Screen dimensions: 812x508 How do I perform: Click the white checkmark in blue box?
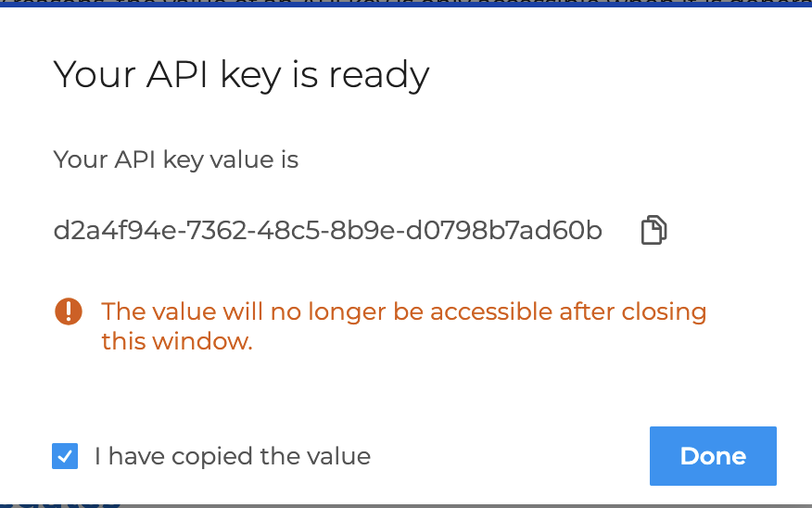pos(65,456)
